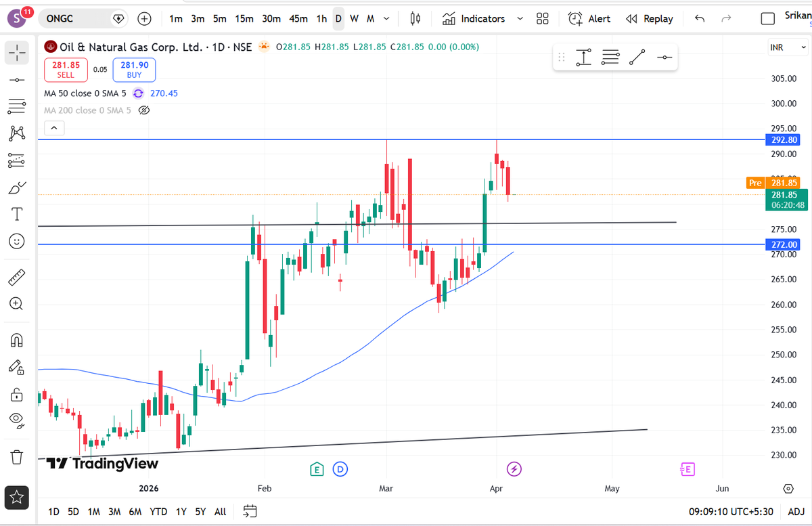Select the ruler measure tool
Screen dimensions: 812x526
[17, 277]
